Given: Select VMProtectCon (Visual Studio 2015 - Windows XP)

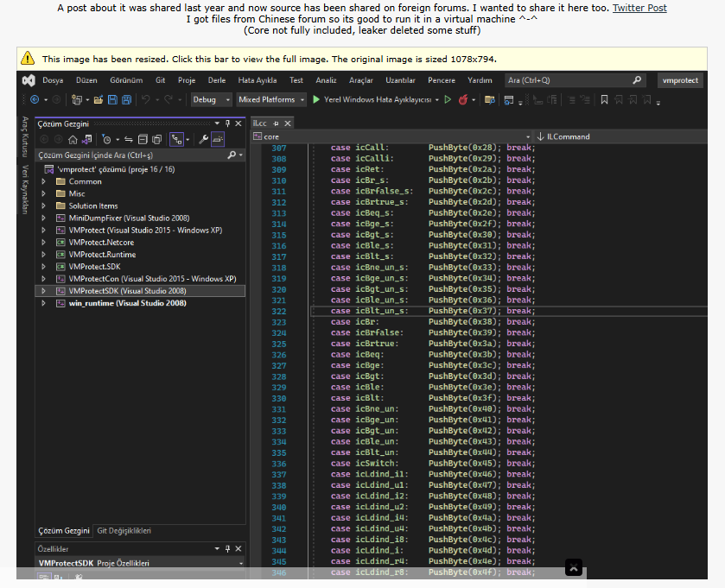Looking at the screenshot, I should pos(152,279).
